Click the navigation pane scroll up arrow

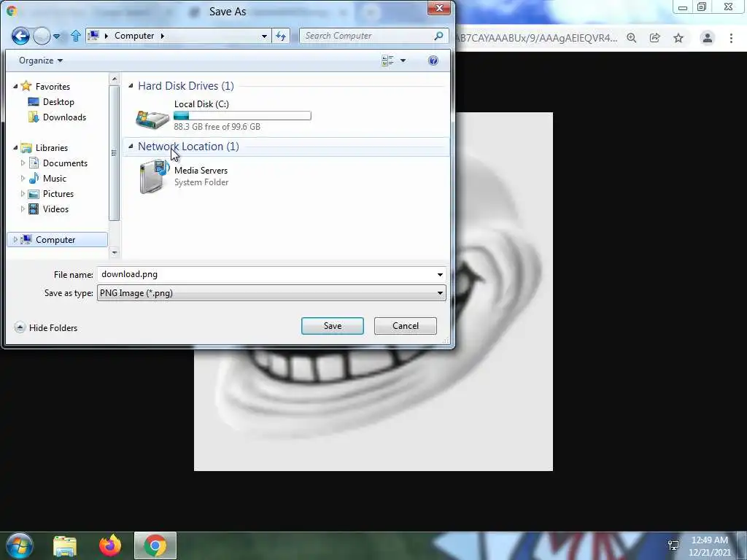tap(114, 79)
